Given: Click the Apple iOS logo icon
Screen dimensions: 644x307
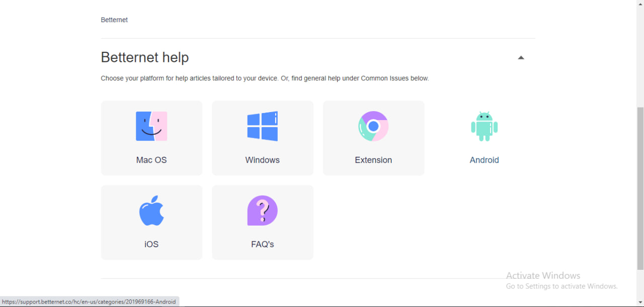Looking at the screenshot, I should click(x=151, y=211).
